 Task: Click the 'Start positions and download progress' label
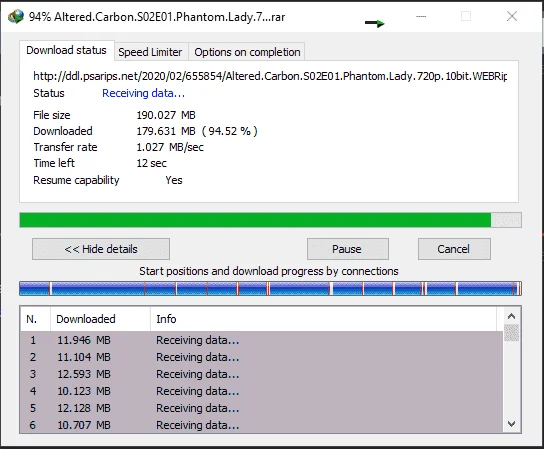tap(269, 271)
